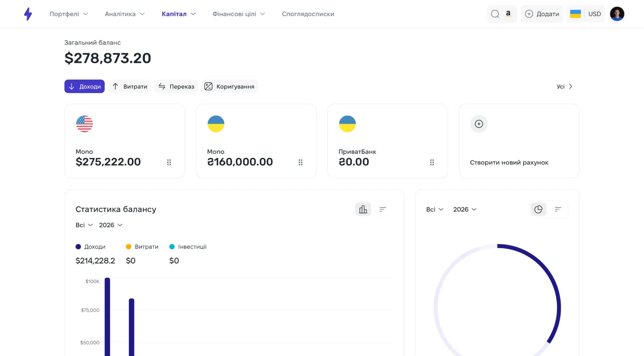
Task: Click the $214,228.2 income total
Action: pos(95,261)
